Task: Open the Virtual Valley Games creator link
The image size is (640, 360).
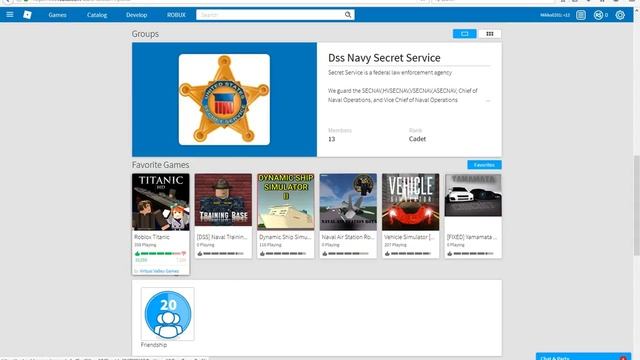Action: pyautogui.click(x=159, y=271)
